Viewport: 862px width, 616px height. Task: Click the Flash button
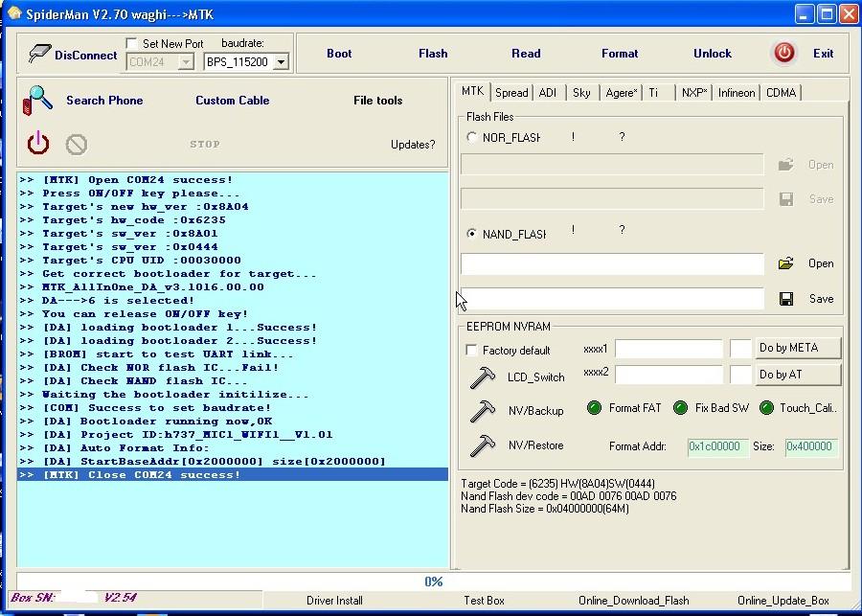433,54
